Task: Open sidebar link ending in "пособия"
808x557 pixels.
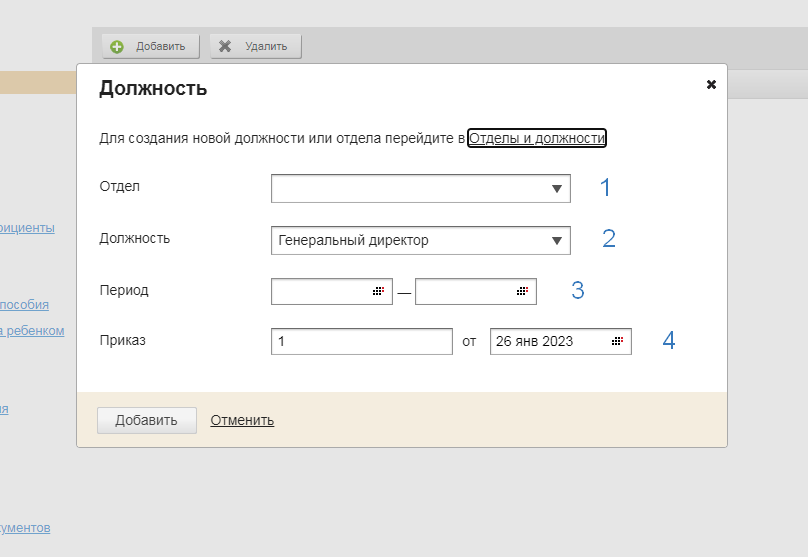Action: [24, 304]
